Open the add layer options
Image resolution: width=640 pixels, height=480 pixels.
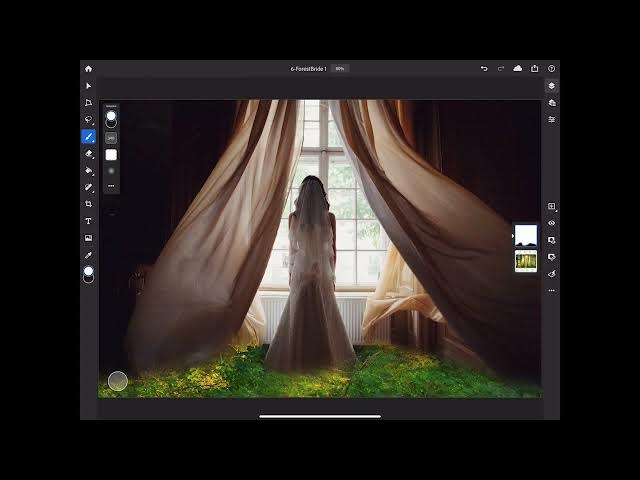(x=551, y=206)
